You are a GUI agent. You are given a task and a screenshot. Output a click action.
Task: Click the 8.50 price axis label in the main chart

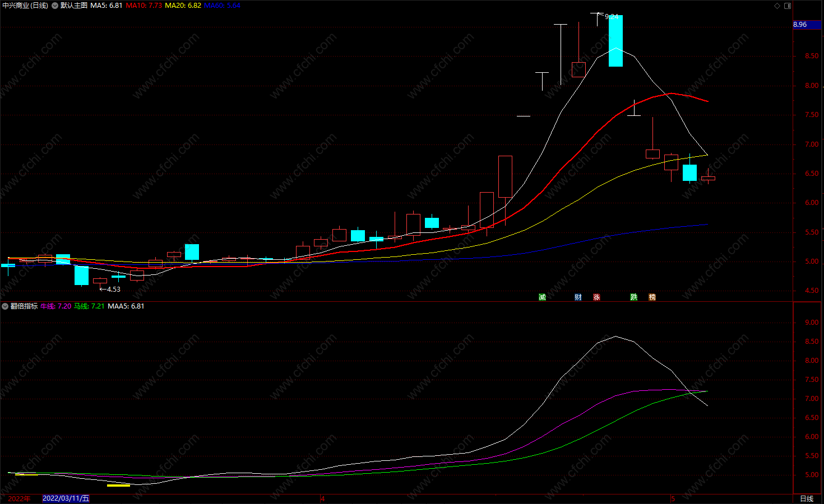(812, 56)
